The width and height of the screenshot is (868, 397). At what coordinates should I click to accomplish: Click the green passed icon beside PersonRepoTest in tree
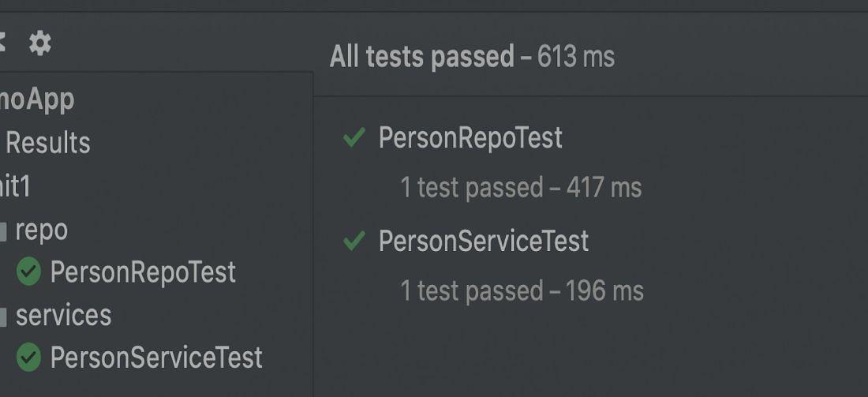click(28, 273)
